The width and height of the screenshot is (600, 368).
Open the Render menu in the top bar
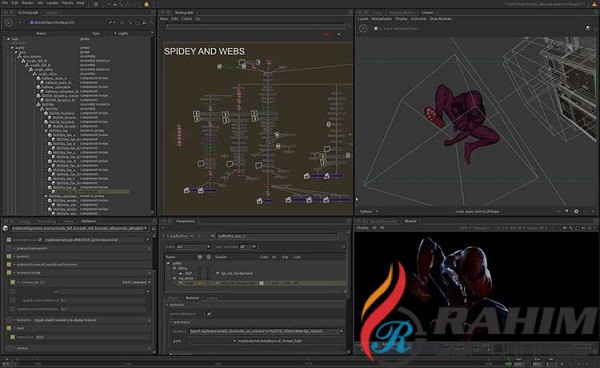pyautogui.click(x=27, y=3)
